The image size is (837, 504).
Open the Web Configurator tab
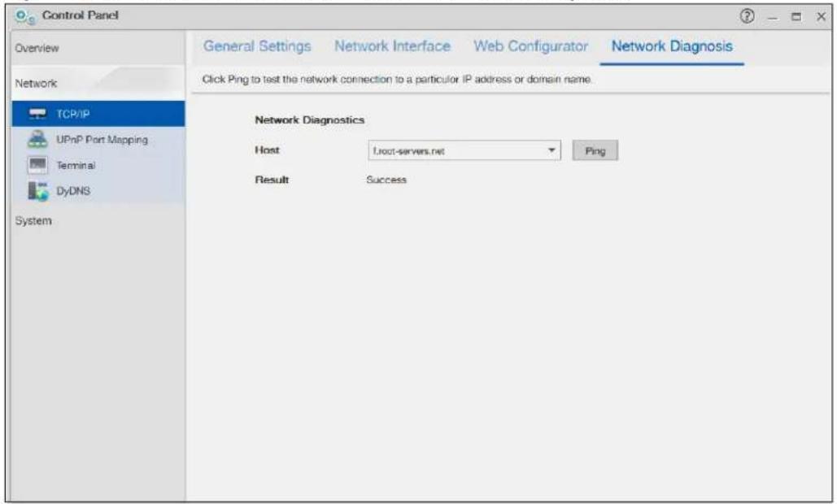pos(530,46)
